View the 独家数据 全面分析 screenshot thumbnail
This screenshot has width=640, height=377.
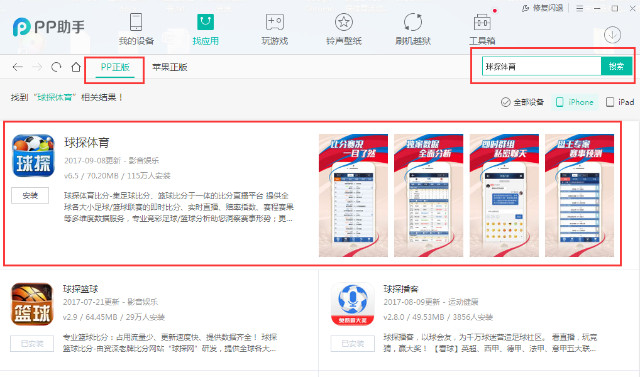click(x=429, y=195)
